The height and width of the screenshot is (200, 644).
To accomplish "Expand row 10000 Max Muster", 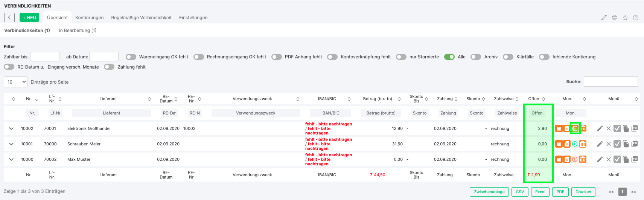I will point(11,159).
